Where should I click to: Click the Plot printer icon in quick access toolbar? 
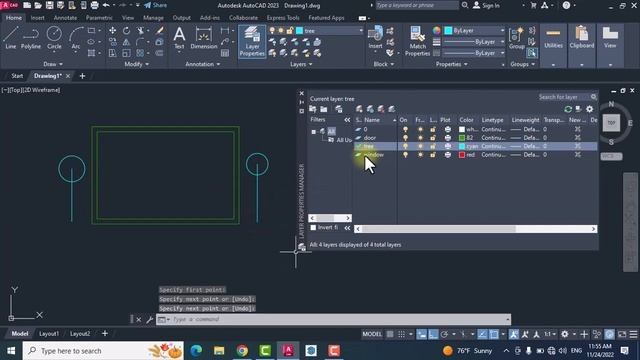pyautogui.click(x=95, y=5)
